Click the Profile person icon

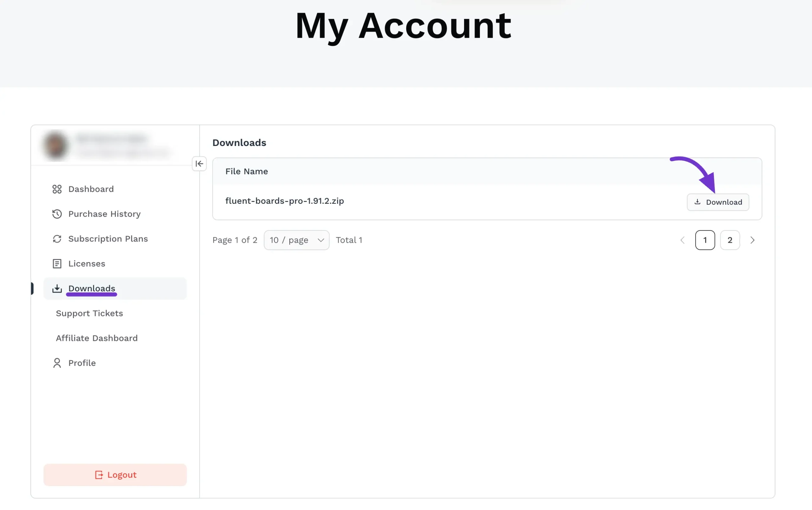[x=57, y=363]
